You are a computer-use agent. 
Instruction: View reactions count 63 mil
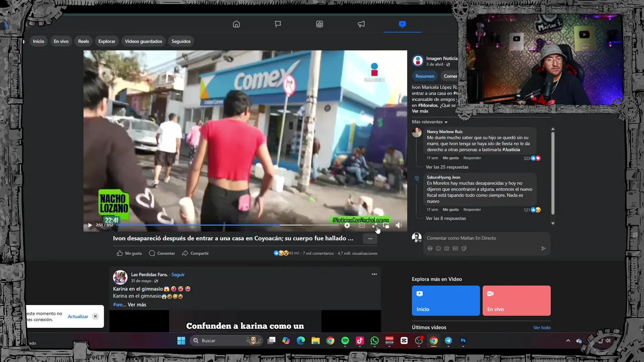coord(286,253)
